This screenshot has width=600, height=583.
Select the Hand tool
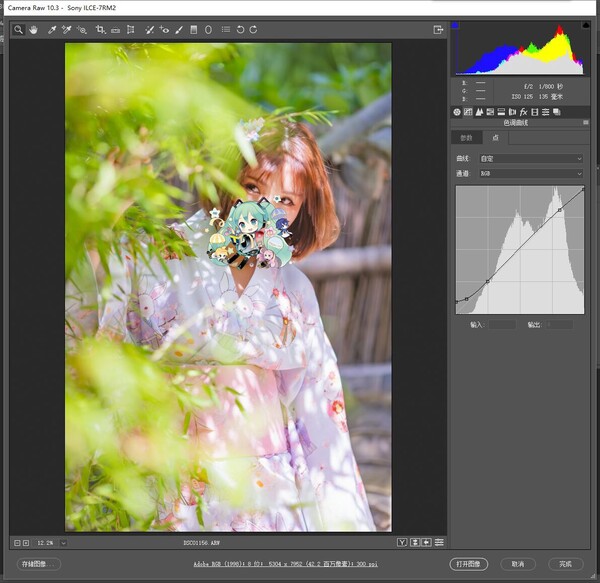33,30
